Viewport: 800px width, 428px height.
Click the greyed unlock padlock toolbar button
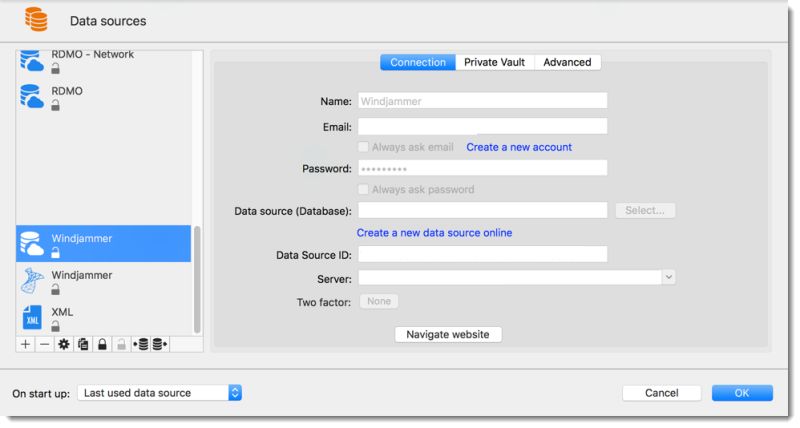[121, 344]
